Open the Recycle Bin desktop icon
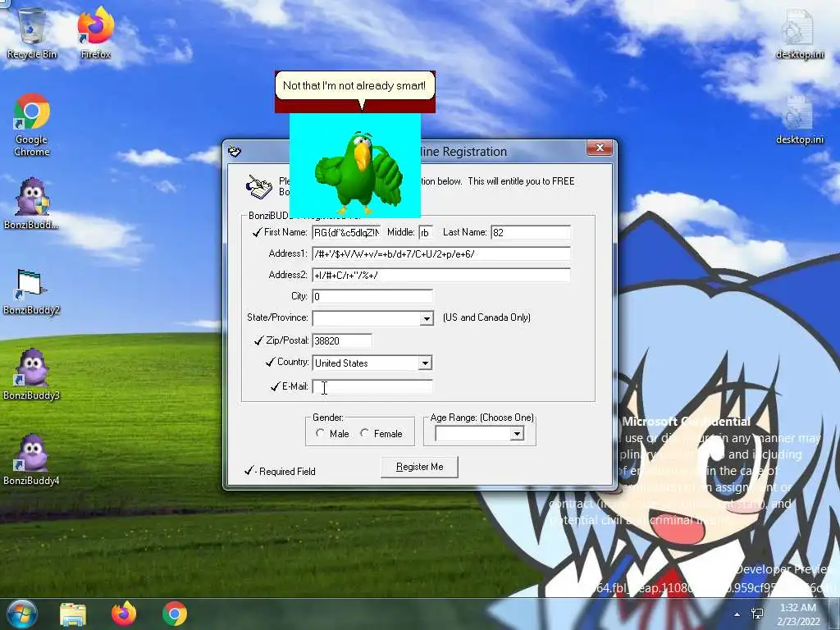 [x=32, y=33]
